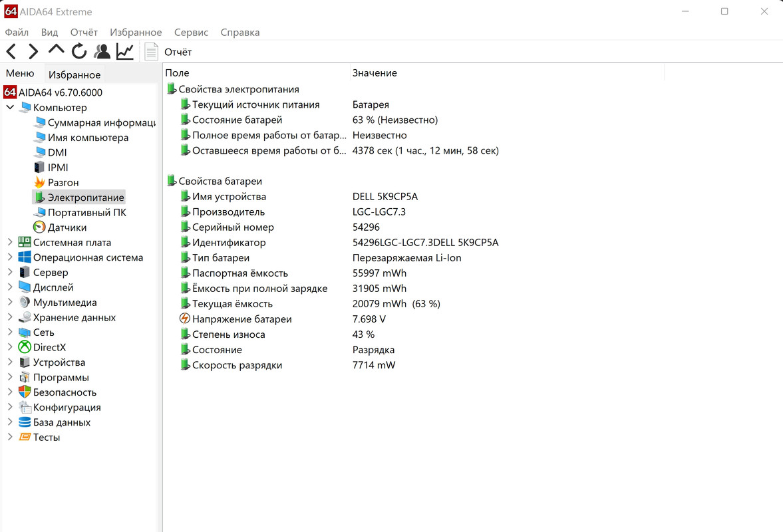Open the Сервис menu
Viewport: 783px width, 532px height.
(x=191, y=33)
